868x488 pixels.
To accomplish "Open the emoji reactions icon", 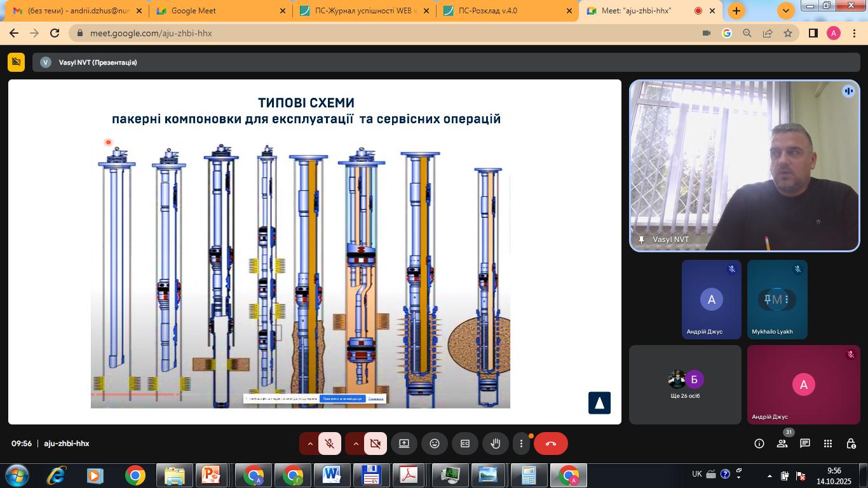I will point(435,444).
